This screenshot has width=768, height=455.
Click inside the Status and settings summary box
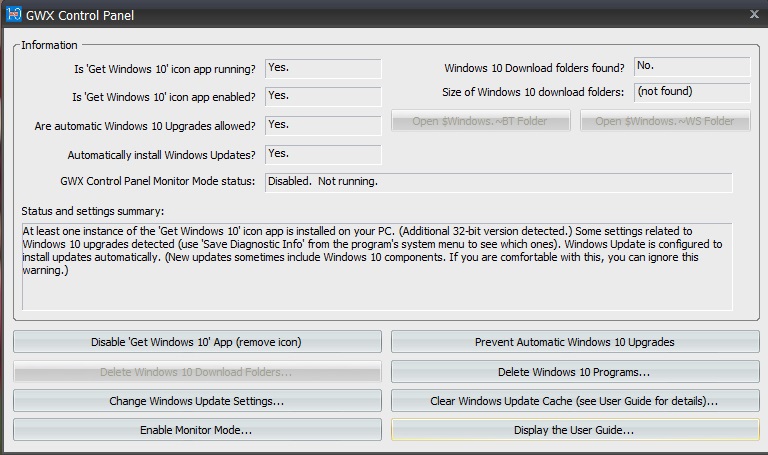coord(376,265)
